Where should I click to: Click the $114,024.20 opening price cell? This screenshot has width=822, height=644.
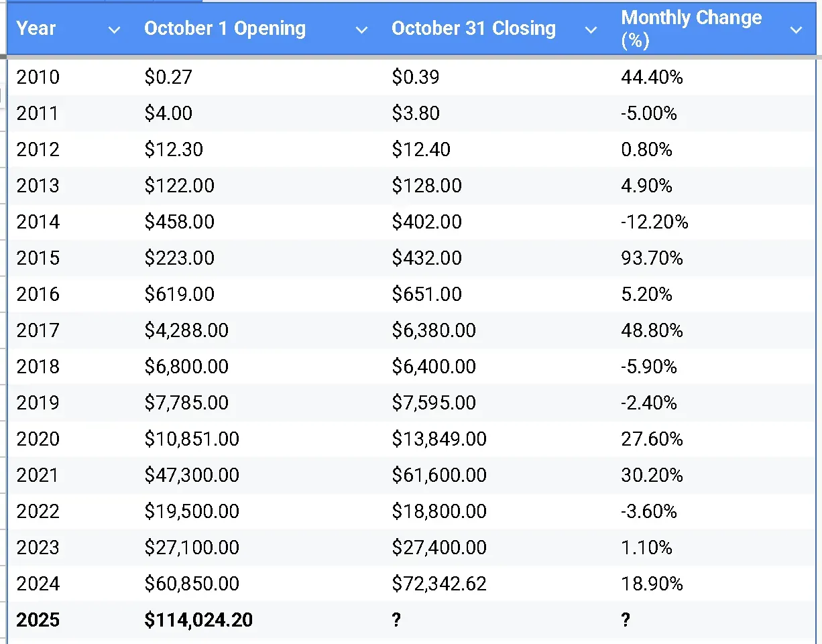[198, 620]
